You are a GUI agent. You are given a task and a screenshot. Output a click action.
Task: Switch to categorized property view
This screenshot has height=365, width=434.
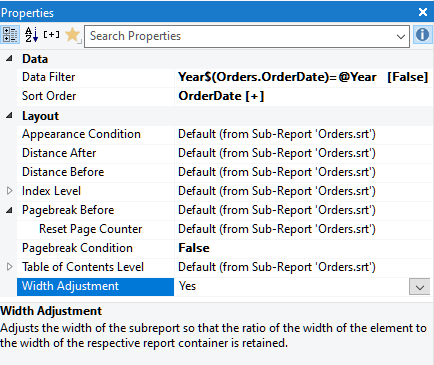10,35
